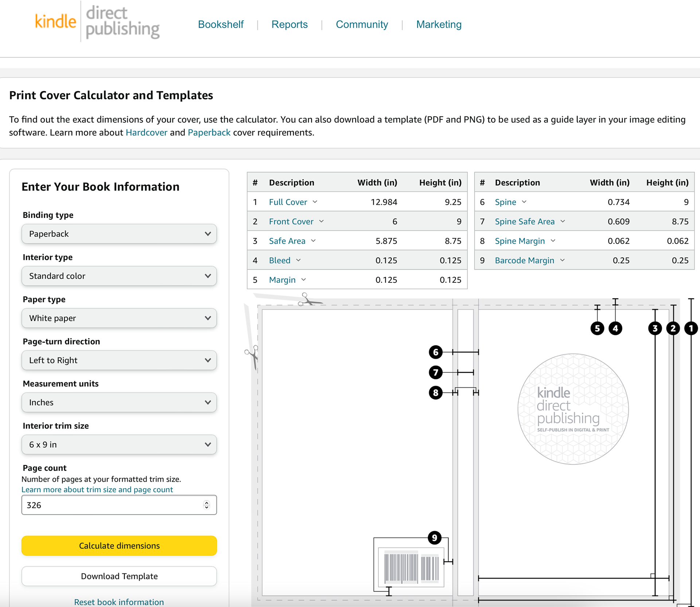Click the Spine Safe Area width value 0.609
Image resolution: width=700 pixels, height=607 pixels.
tap(618, 221)
